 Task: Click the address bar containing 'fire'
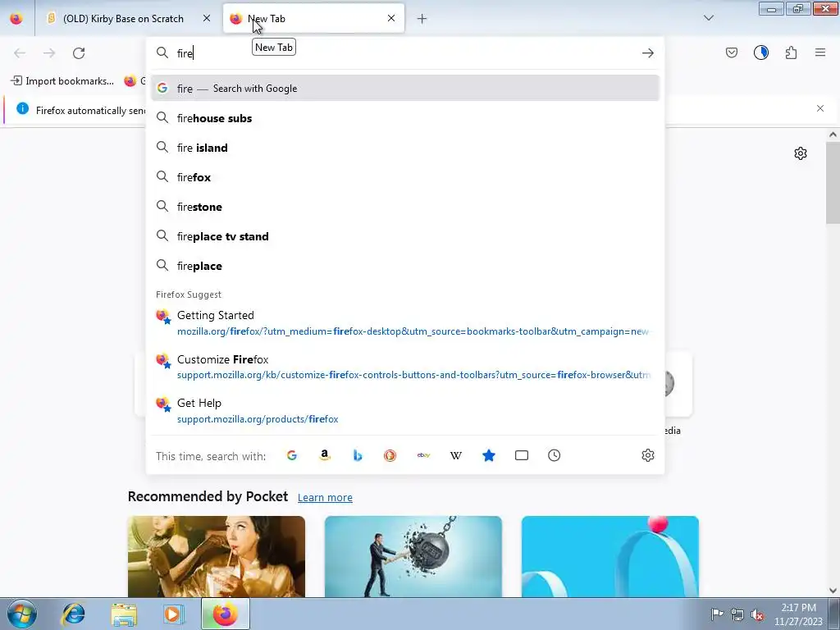click(x=404, y=53)
